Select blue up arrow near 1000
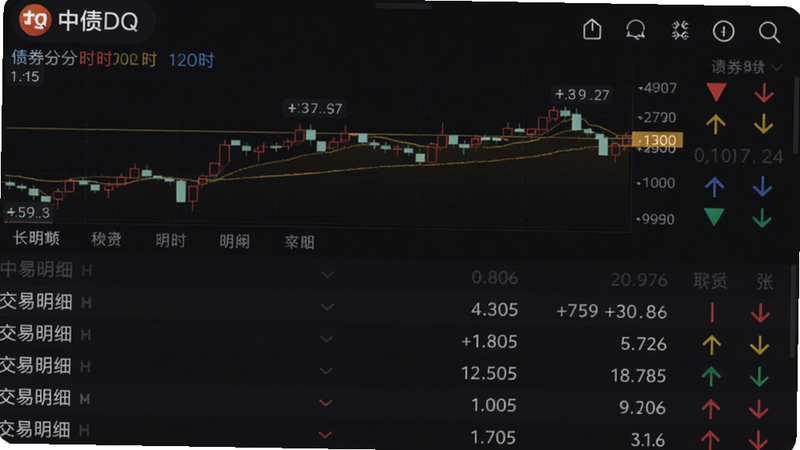This screenshot has width=800, height=450. tap(714, 187)
